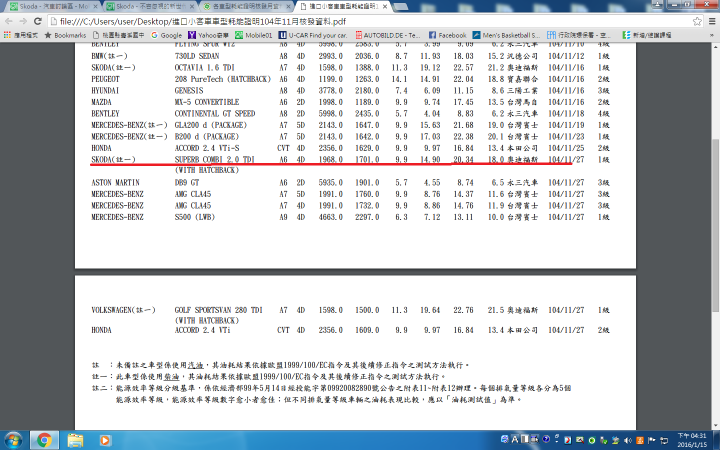The width and height of the screenshot is (720, 450).
Task: Open the AUTOBILD.DE bookmark
Action: [388, 35]
